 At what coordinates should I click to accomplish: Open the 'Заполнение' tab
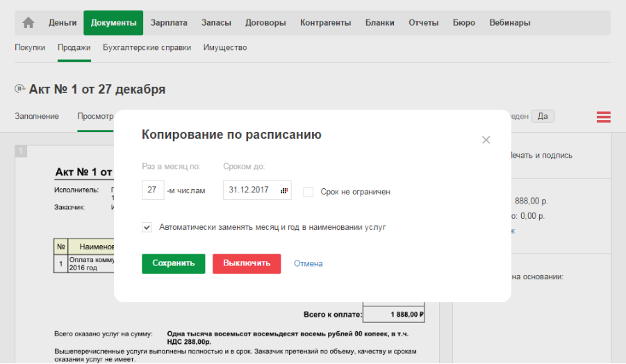coord(37,117)
